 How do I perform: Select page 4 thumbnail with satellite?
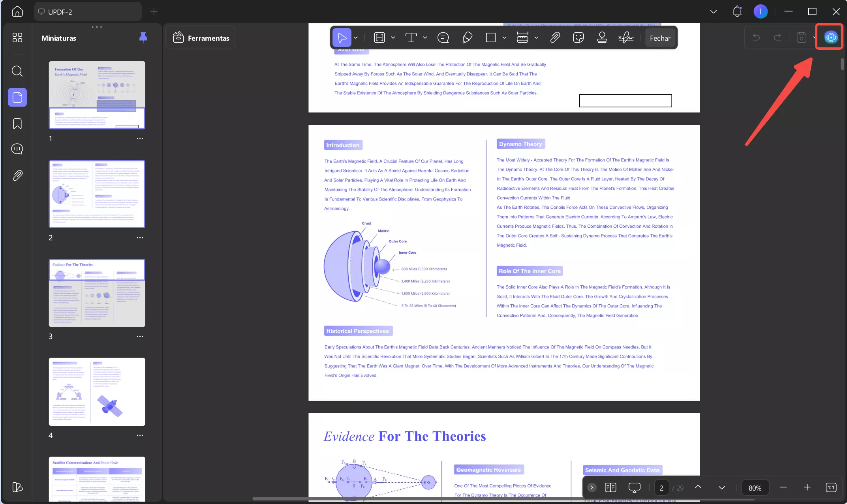pyautogui.click(x=97, y=392)
